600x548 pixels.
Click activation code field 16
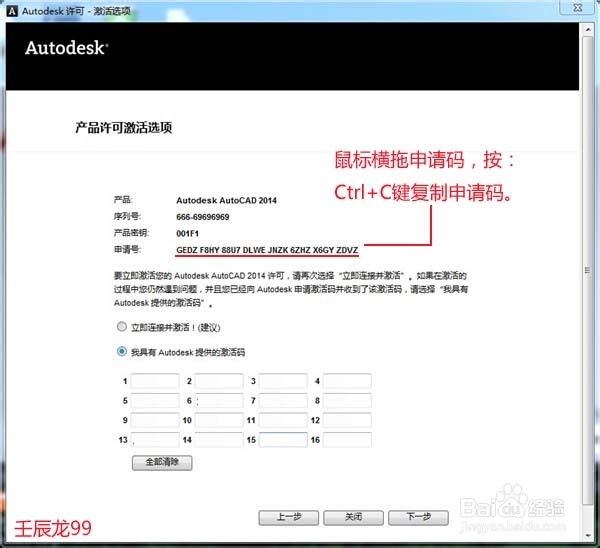[347, 440]
